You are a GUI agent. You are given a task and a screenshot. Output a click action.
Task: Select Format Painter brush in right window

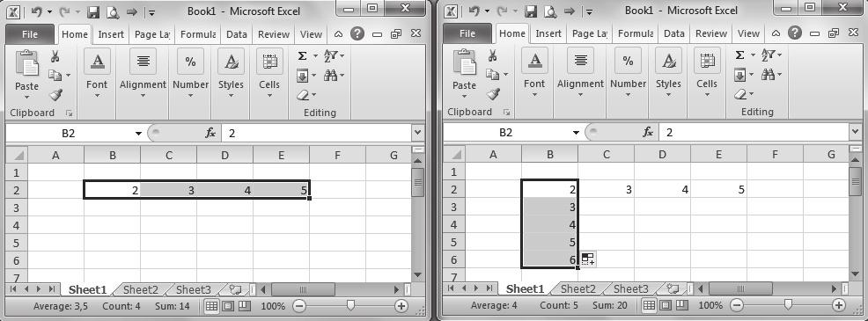click(x=493, y=94)
